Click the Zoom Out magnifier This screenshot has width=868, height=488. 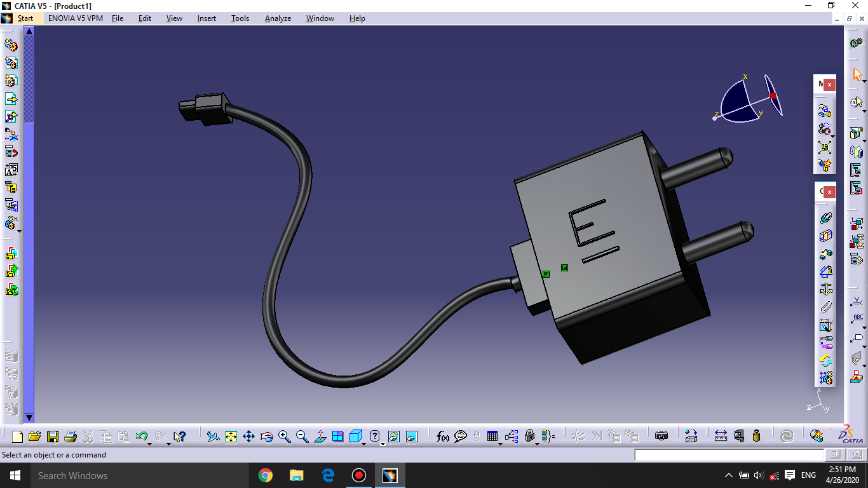(302, 437)
